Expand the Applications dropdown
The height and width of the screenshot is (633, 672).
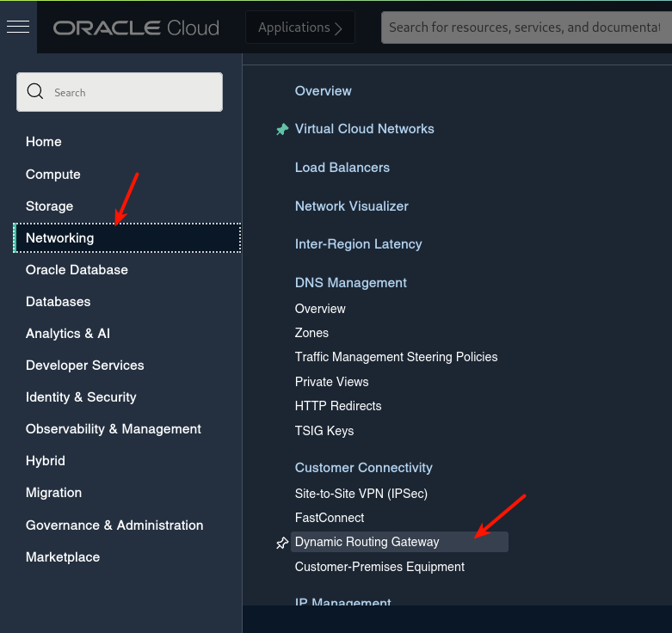[x=300, y=28]
